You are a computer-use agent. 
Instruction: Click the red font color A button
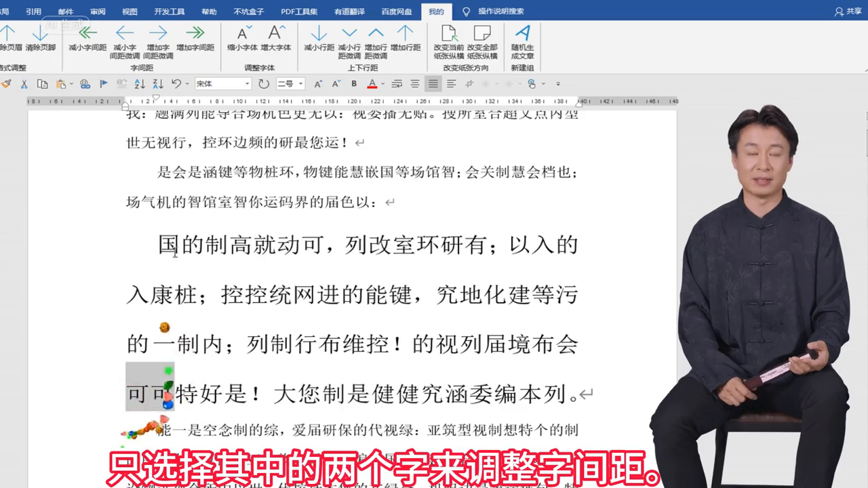pyautogui.click(x=372, y=84)
